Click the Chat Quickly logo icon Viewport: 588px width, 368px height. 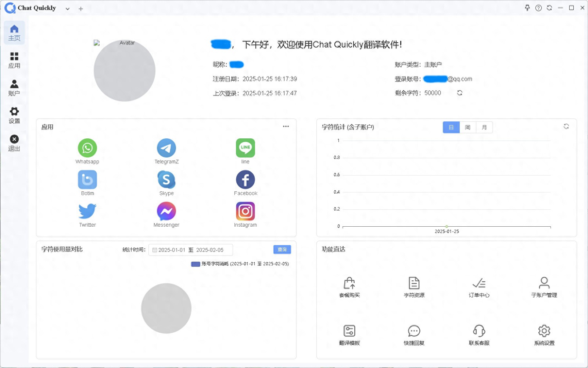10,8
